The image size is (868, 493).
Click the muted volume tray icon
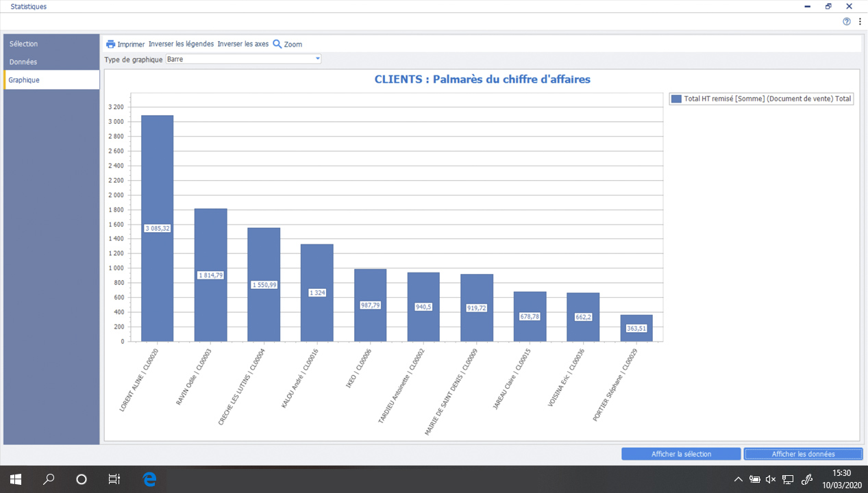pos(771,479)
